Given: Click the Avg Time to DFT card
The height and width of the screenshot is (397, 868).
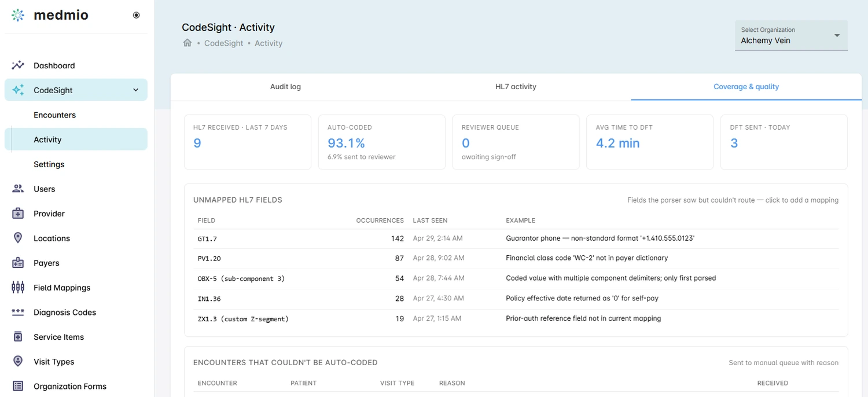Looking at the screenshot, I should coord(650,142).
